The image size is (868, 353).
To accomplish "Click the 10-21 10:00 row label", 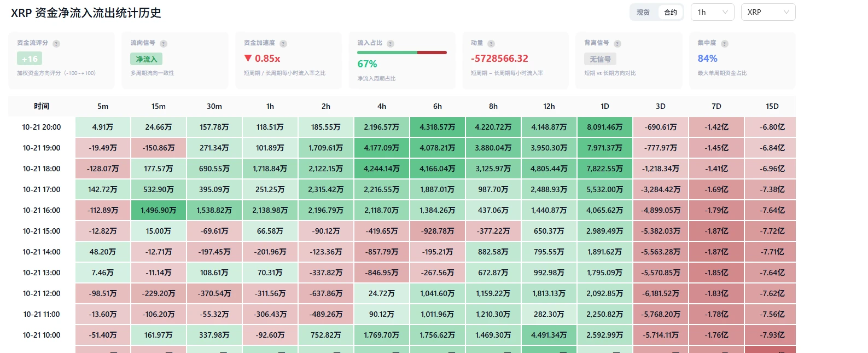I will [42, 335].
